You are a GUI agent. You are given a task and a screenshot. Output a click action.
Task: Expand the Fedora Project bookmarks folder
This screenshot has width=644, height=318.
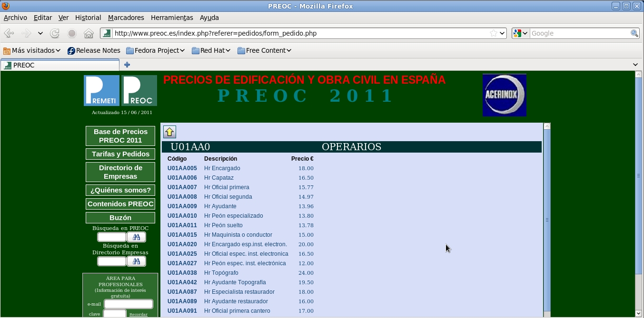tap(156, 50)
